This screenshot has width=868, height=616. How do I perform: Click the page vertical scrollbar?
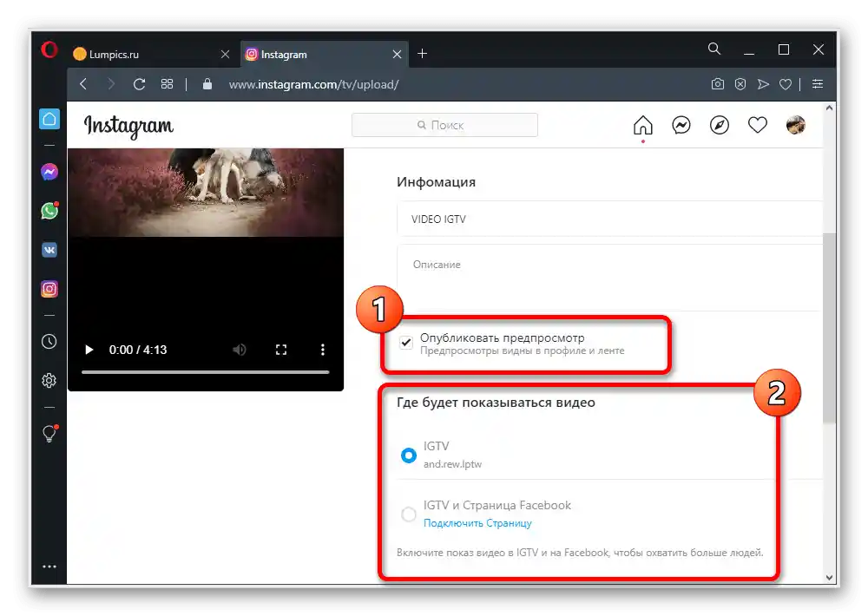pyautogui.click(x=829, y=328)
